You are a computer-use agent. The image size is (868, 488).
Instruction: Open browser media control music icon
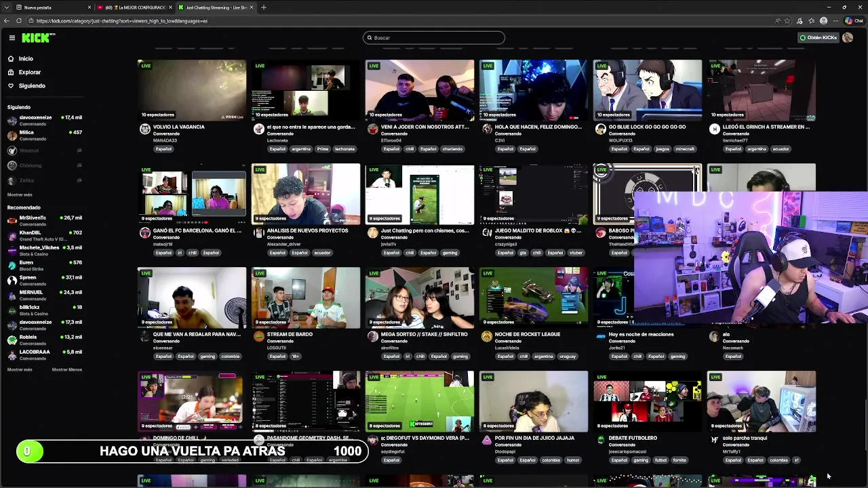coord(800,21)
